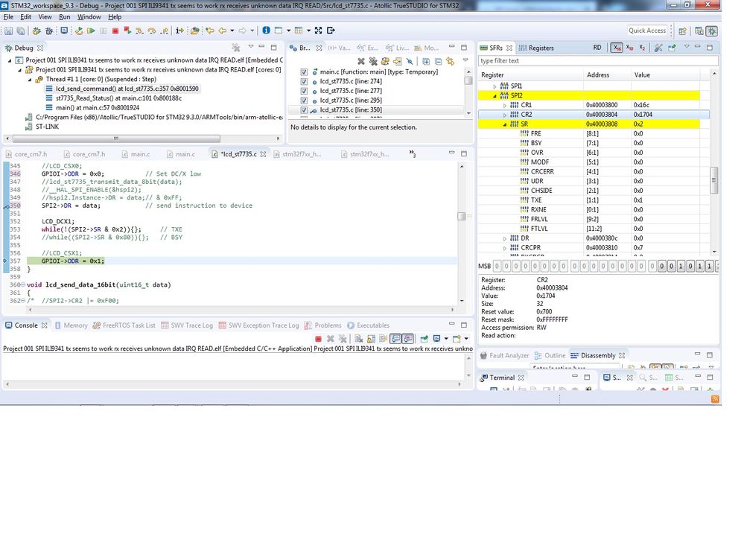Click the Quick Access search box

pyautogui.click(x=647, y=31)
